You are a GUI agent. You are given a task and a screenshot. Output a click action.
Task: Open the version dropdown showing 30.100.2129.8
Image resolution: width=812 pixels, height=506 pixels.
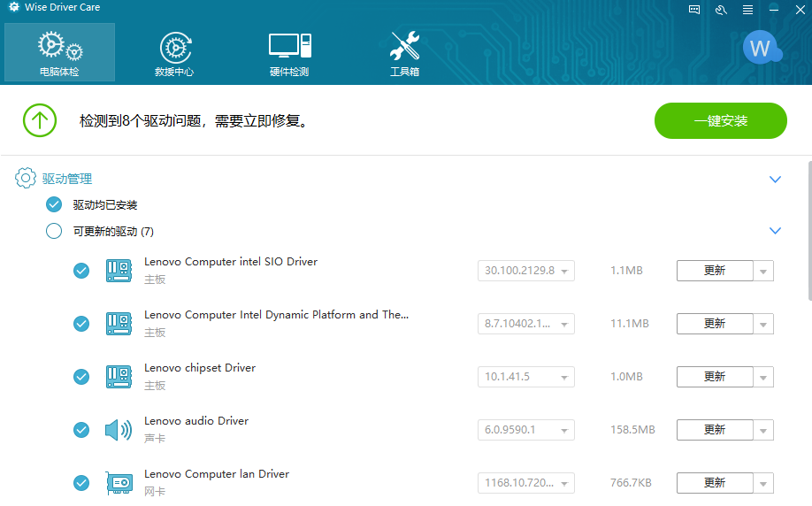[526, 271]
